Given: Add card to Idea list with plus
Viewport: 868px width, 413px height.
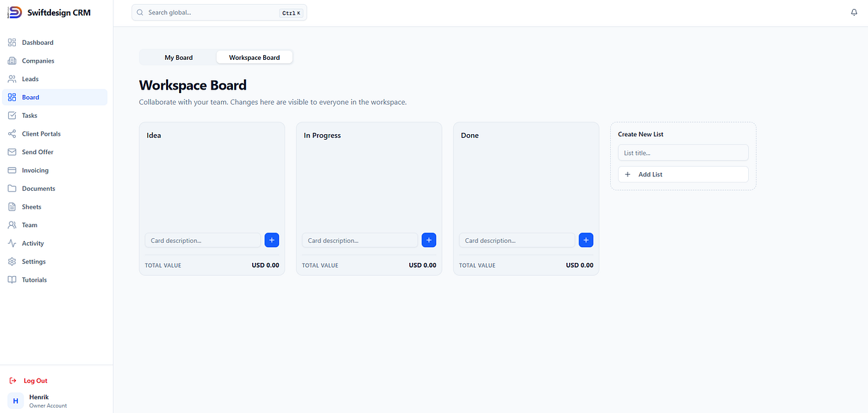Looking at the screenshot, I should click(x=271, y=240).
